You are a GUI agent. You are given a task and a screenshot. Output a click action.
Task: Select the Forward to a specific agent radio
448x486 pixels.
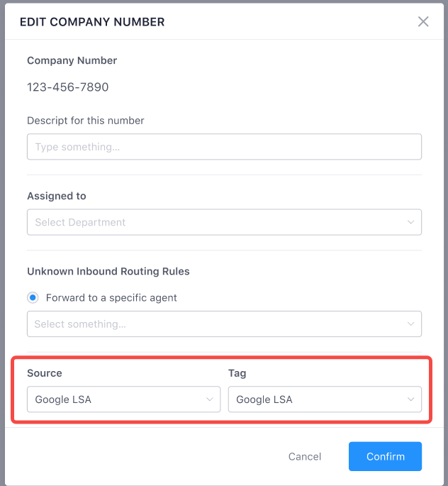point(33,297)
